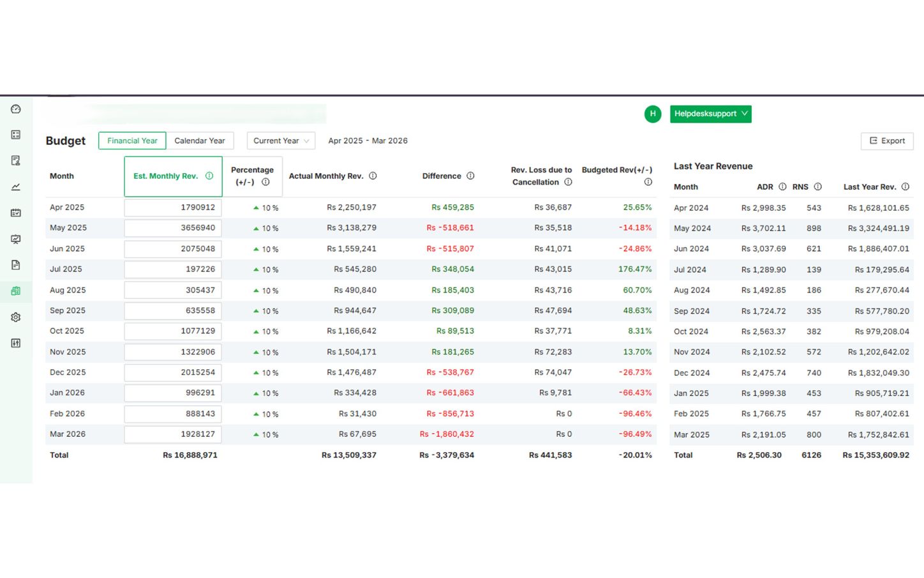Click the Mar 2026 estimated revenue input
This screenshot has width=924, height=578.
tap(173, 434)
